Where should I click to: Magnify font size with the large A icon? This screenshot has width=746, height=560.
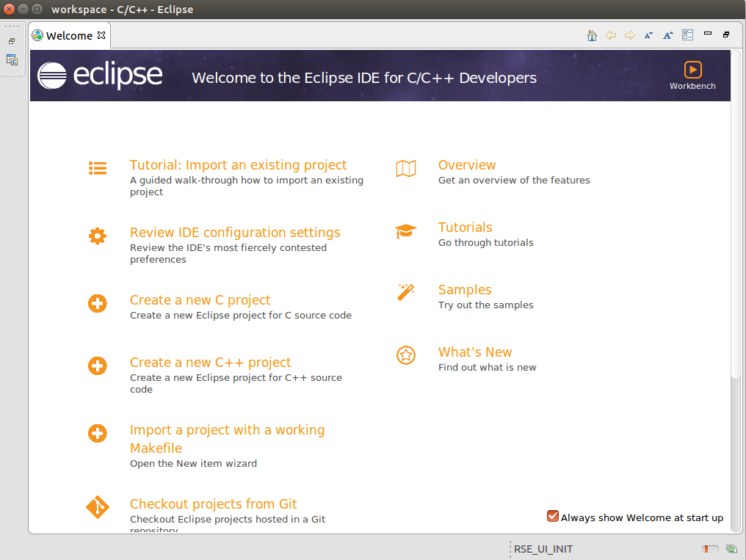[668, 35]
